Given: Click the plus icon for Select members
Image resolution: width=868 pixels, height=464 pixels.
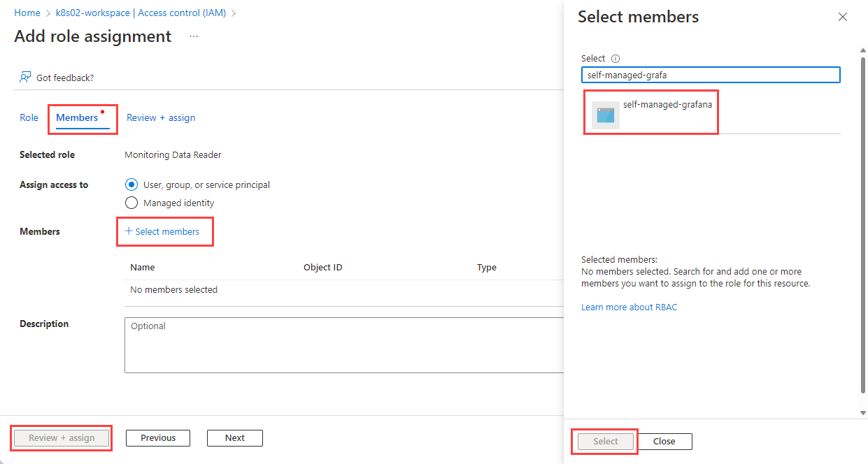Looking at the screenshot, I should (x=129, y=231).
